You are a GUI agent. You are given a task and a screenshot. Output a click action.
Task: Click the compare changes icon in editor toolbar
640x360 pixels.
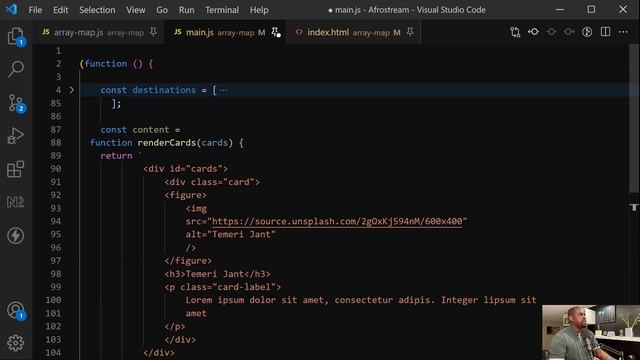515,32
